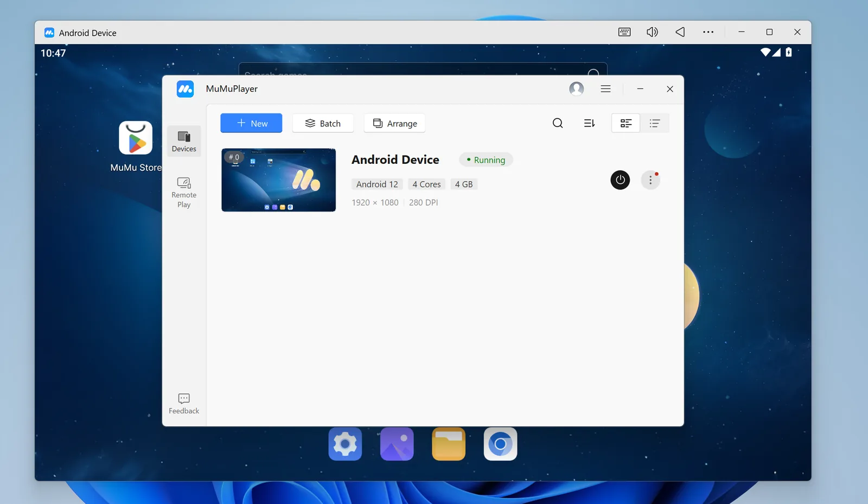Click the Search games field
This screenshot has width=868, height=504.
pos(423,69)
